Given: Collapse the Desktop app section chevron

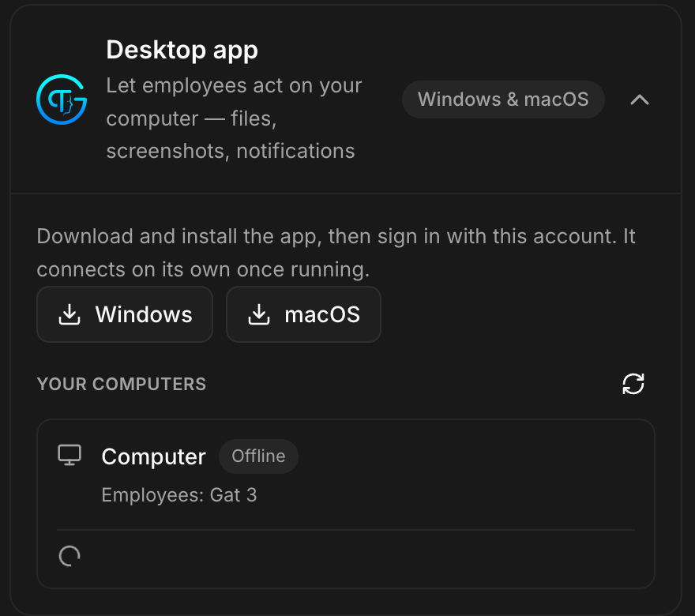Looking at the screenshot, I should click(x=640, y=100).
